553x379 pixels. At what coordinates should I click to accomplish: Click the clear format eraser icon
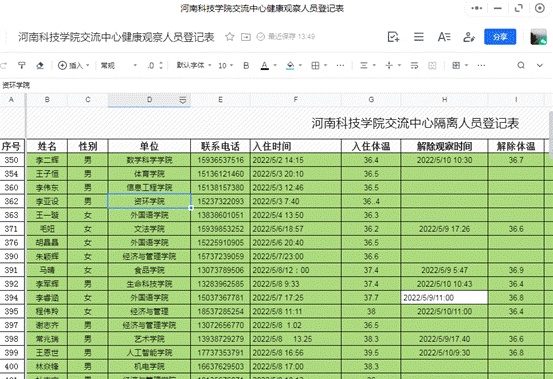click(x=40, y=65)
